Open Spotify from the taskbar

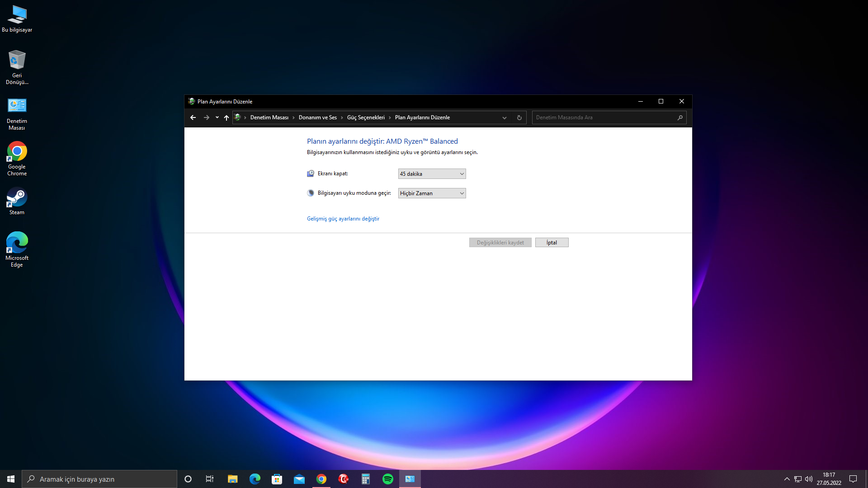[388, 479]
